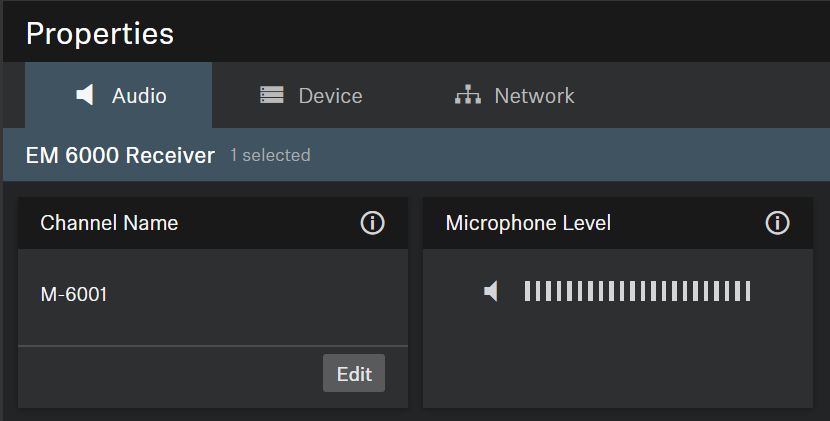
Task: Click the network topology icon on Network tab
Action: pos(467,96)
